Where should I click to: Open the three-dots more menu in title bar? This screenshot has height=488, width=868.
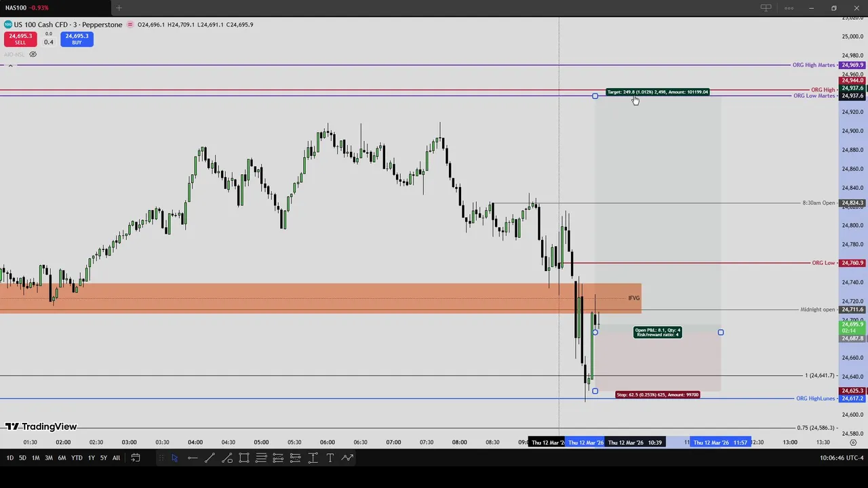click(789, 8)
